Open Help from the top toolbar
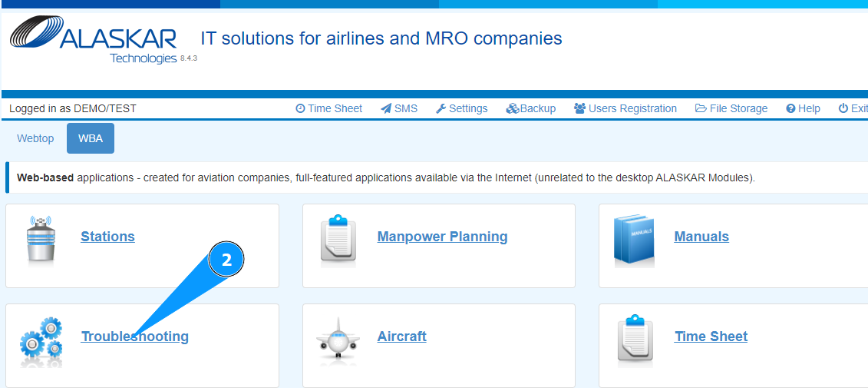This screenshot has width=868, height=388. click(x=803, y=108)
